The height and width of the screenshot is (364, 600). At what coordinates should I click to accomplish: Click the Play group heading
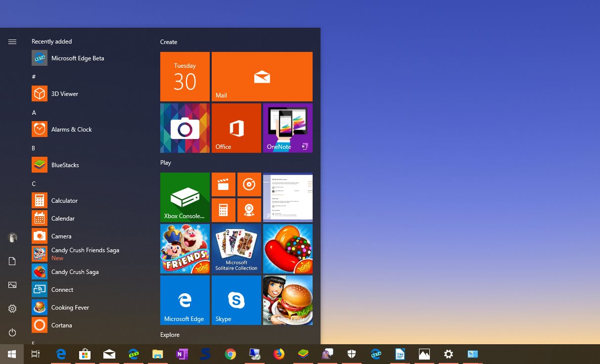(166, 163)
